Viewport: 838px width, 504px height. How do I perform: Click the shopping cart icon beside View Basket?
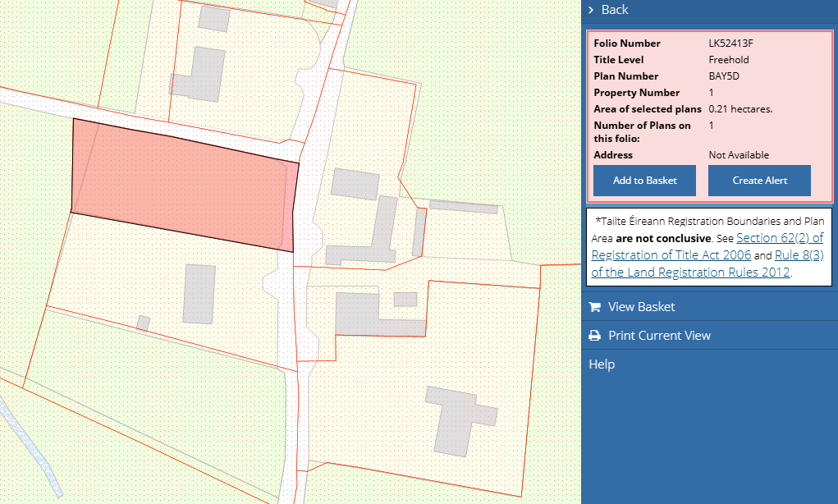click(x=594, y=307)
